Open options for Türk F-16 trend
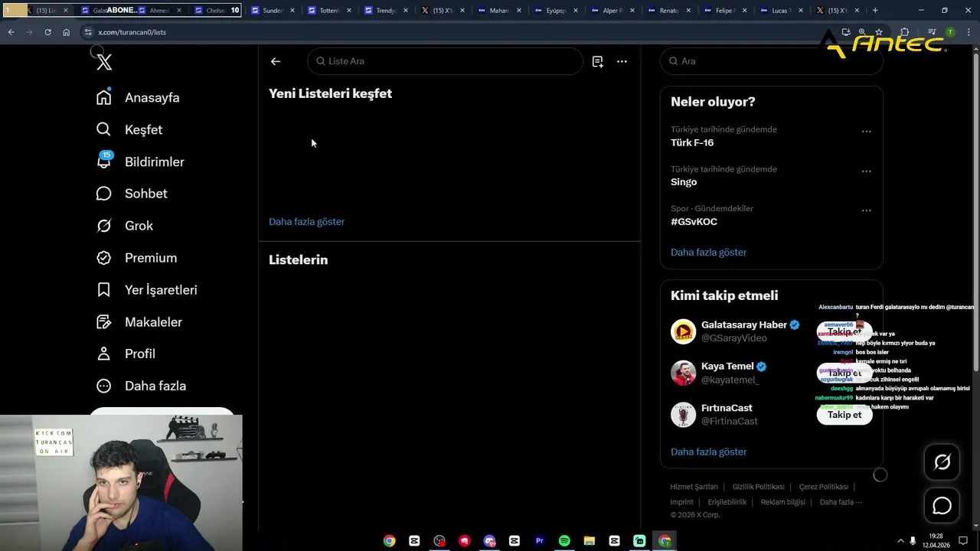The image size is (980, 551). click(866, 132)
